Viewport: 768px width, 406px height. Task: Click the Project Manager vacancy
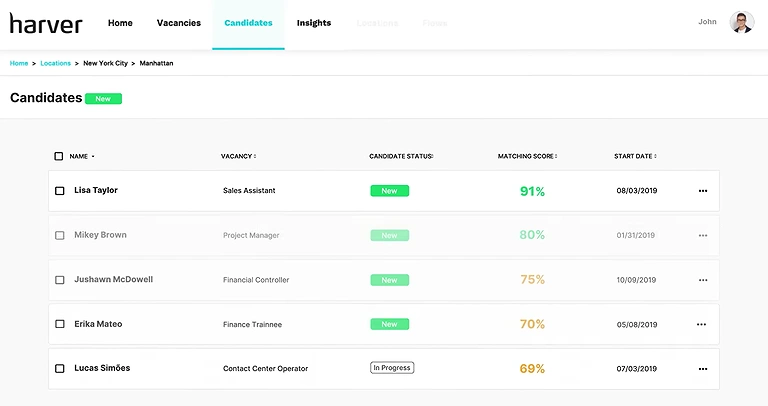click(x=251, y=235)
